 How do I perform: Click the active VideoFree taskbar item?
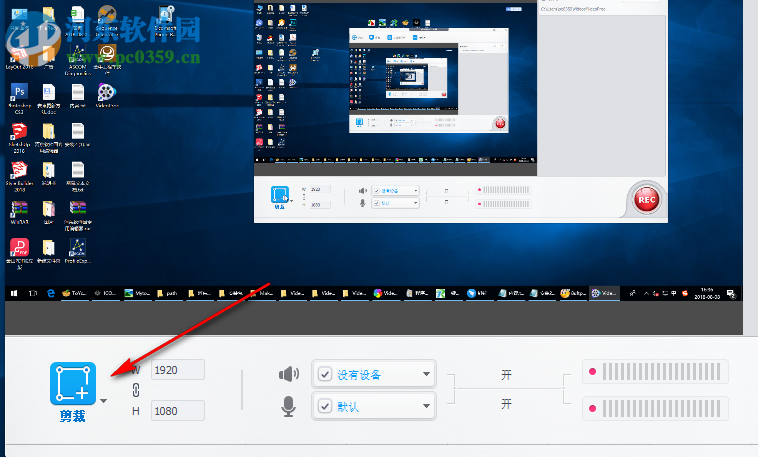click(604, 293)
